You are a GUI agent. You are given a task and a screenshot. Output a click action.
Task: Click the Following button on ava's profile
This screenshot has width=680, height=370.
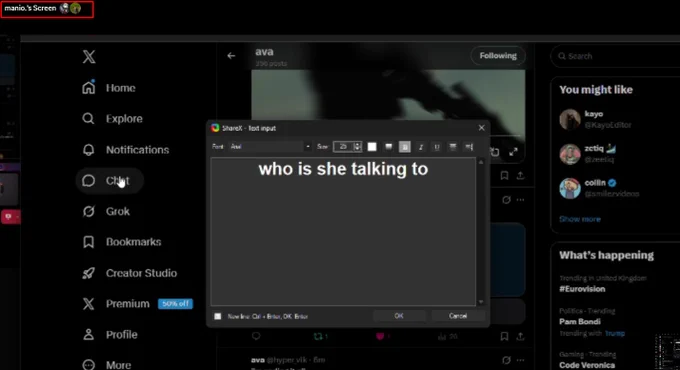[x=498, y=56]
